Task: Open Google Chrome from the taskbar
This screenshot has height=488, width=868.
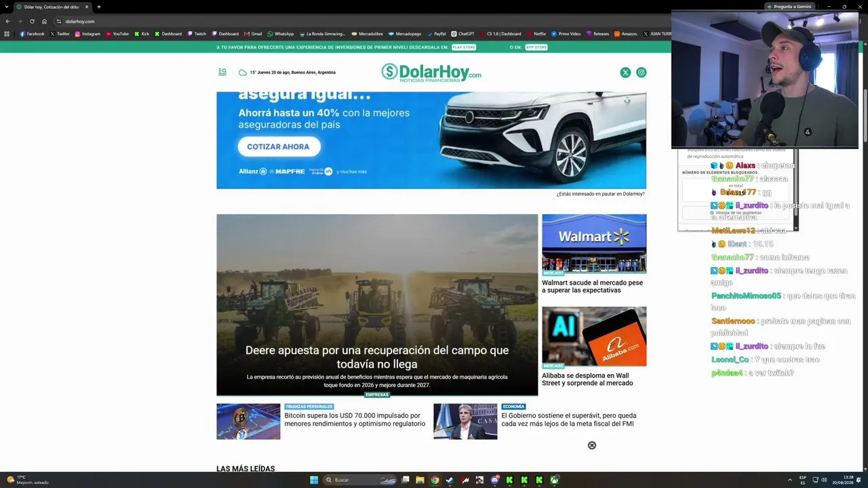Action: 435,480
